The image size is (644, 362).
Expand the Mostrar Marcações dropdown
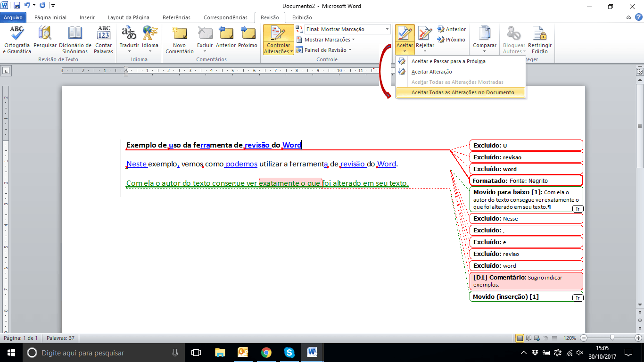[329, 40]
